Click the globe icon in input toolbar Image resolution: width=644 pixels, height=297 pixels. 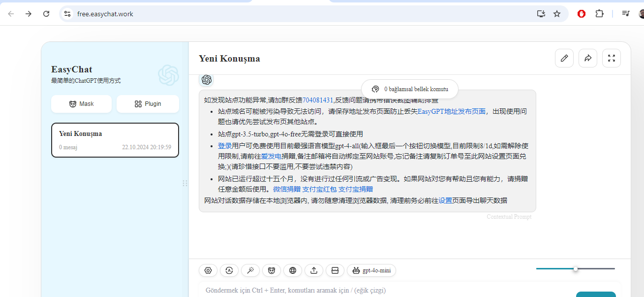click(x=293, y=270)
